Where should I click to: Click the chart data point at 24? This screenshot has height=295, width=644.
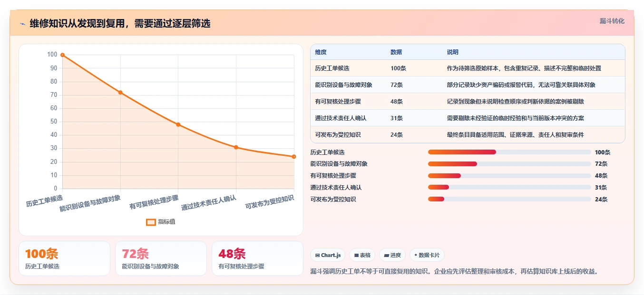293,157
